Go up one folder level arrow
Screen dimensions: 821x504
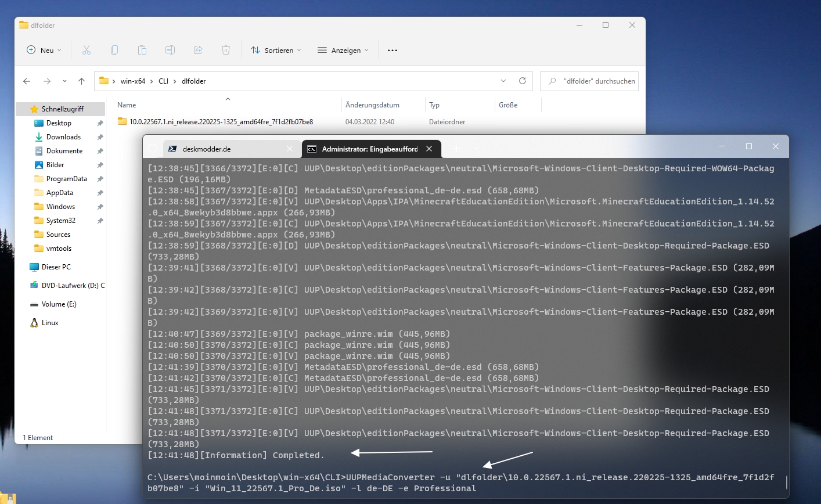point(81,81)
